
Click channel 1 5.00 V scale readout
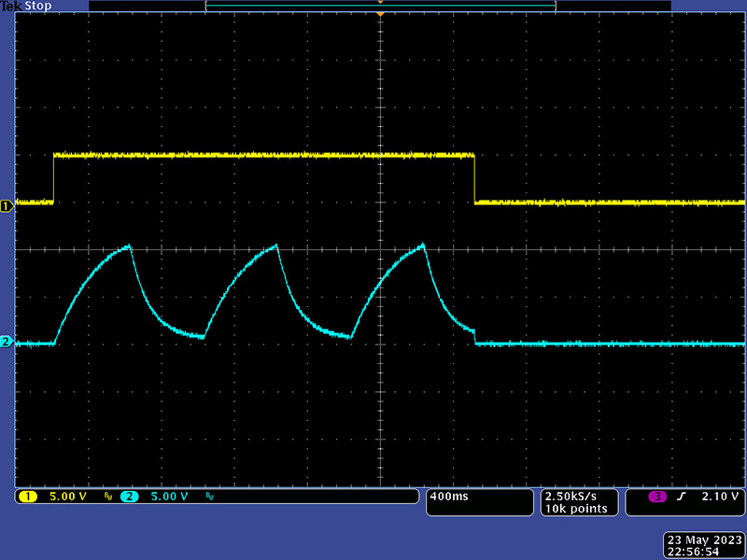[67, 497]
